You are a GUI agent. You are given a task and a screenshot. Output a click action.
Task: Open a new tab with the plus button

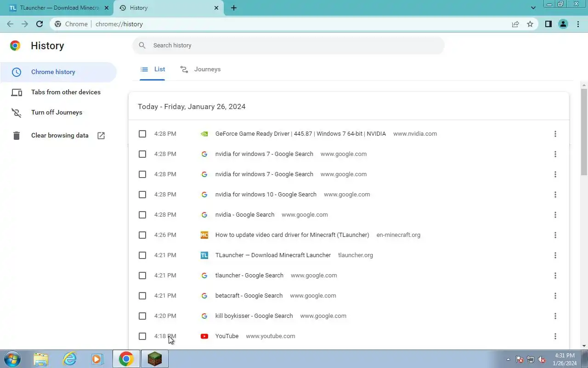[x=234, y=8]
